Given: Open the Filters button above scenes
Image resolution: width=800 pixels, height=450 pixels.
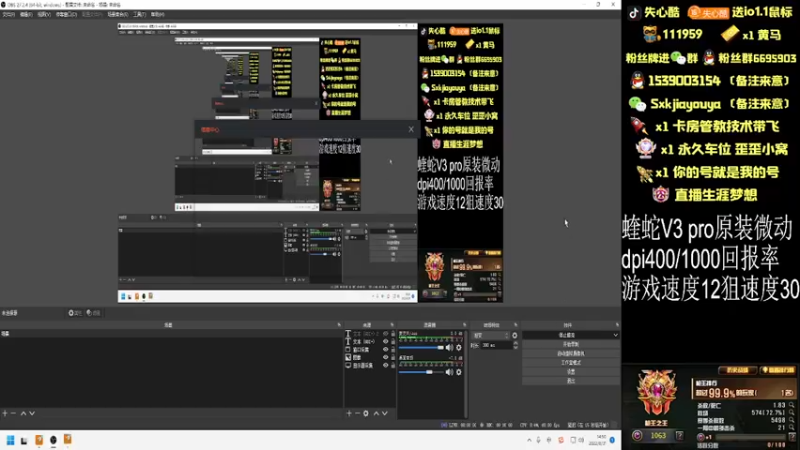Looking at the screenshot, I should [93, 313].
